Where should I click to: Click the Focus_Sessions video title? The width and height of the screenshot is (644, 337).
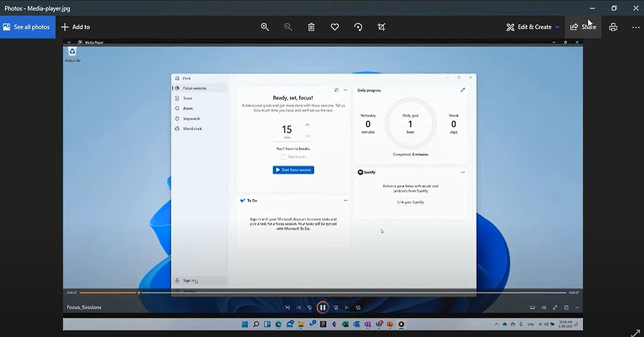click(84, 308)
